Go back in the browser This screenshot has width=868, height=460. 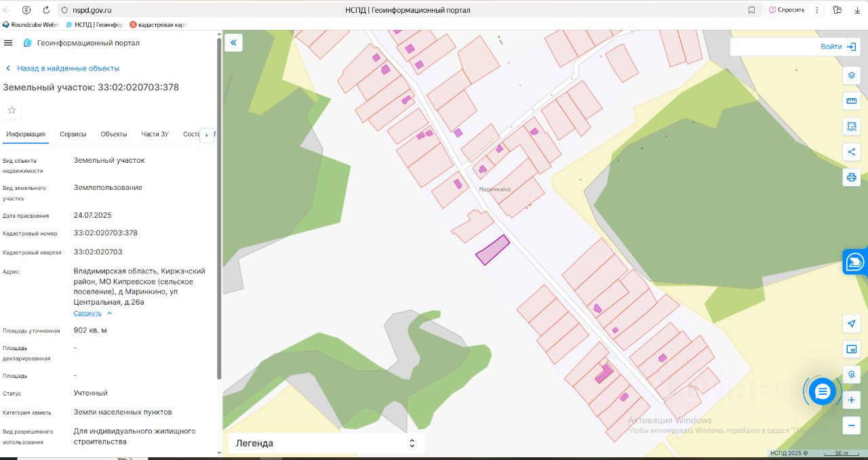pos(7,9)
